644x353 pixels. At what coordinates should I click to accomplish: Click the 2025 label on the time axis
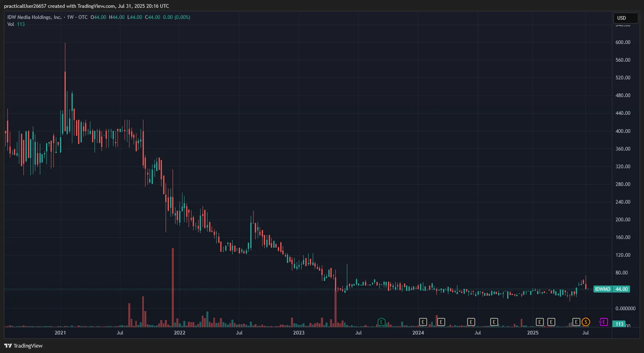pyautogui.click(x=533, y=333)
